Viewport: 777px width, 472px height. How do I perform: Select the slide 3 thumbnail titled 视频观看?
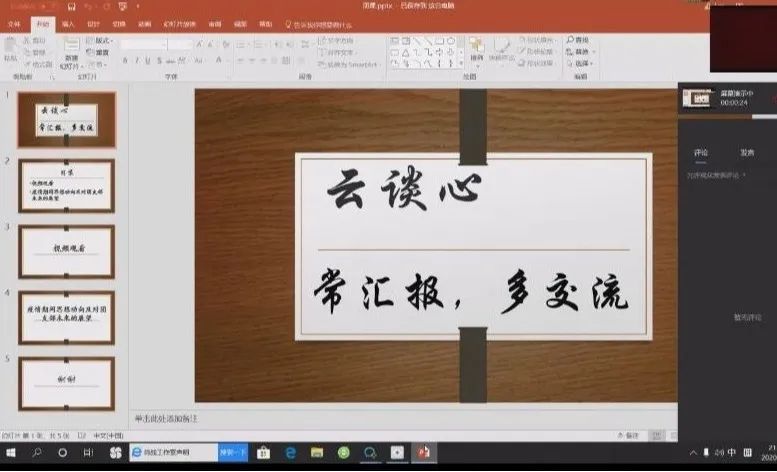coord(67,250)
